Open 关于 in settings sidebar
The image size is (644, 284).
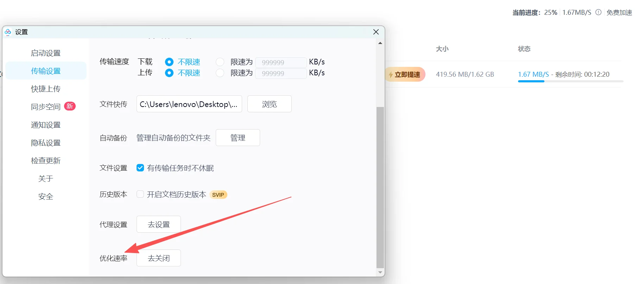click(46, 178)
